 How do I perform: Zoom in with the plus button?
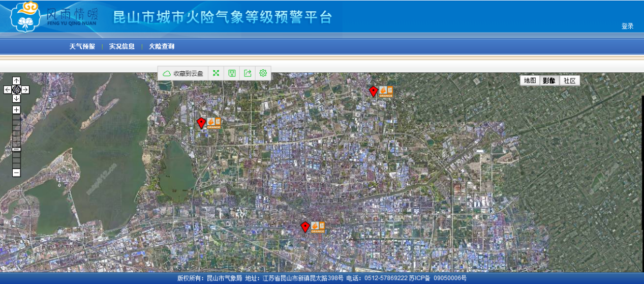click(x=16, y=109)
